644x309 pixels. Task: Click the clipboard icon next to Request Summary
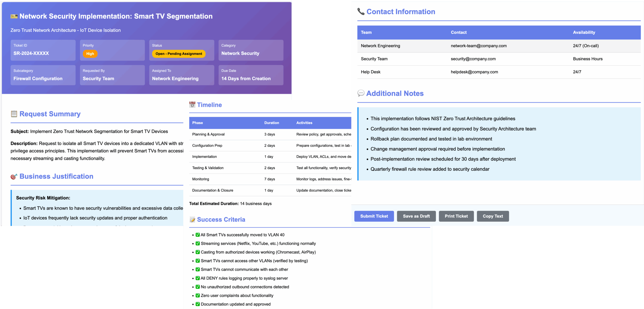click(14, 114)
